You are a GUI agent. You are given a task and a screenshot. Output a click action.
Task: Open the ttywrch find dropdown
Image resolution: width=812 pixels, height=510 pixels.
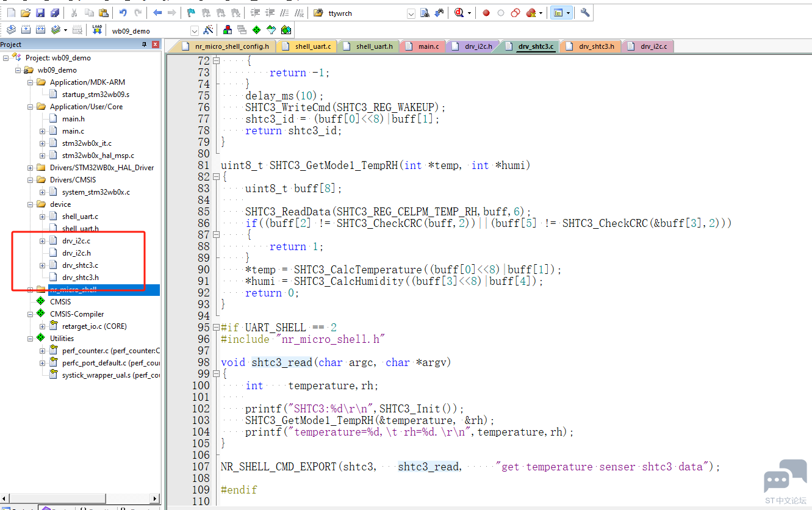(x=411, y=13)
